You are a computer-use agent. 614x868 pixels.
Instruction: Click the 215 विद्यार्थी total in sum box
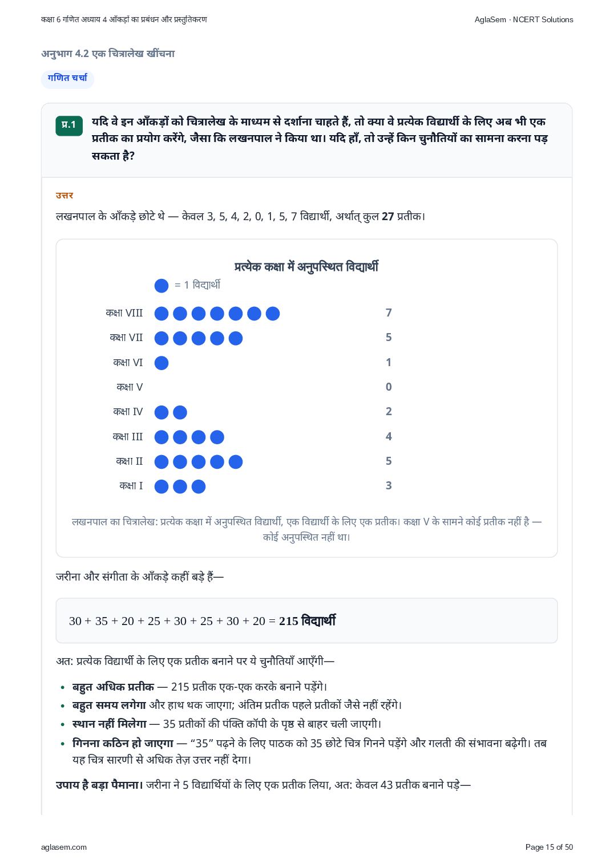coord(307,620)
